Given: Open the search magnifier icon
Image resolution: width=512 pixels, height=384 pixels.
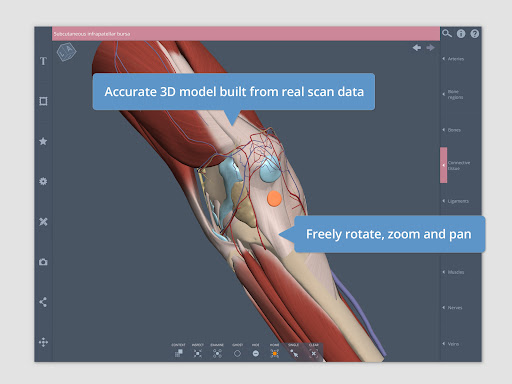Looking at the screenshot, I should (447, 33).
